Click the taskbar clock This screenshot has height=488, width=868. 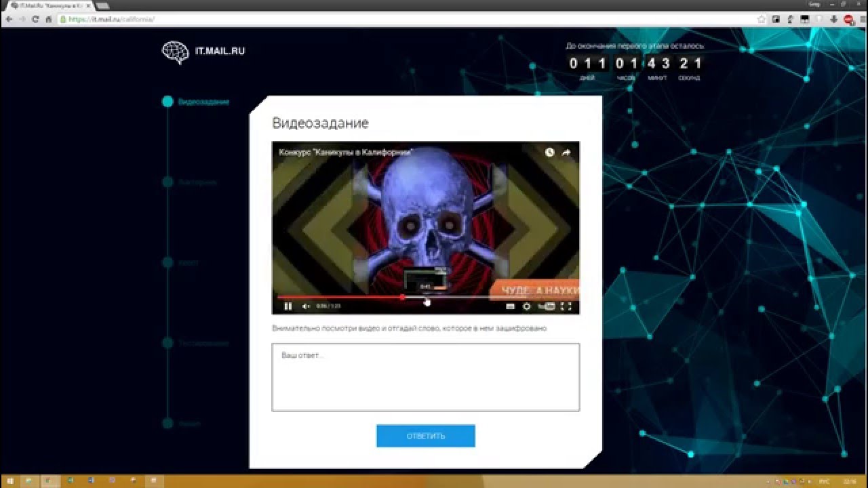click(x=850, y=481)
